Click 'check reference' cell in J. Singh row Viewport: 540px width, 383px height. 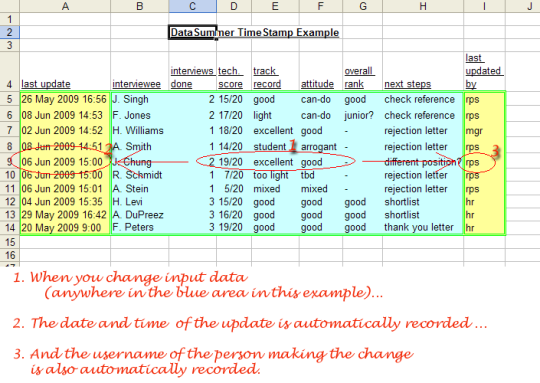coord(423,99)
